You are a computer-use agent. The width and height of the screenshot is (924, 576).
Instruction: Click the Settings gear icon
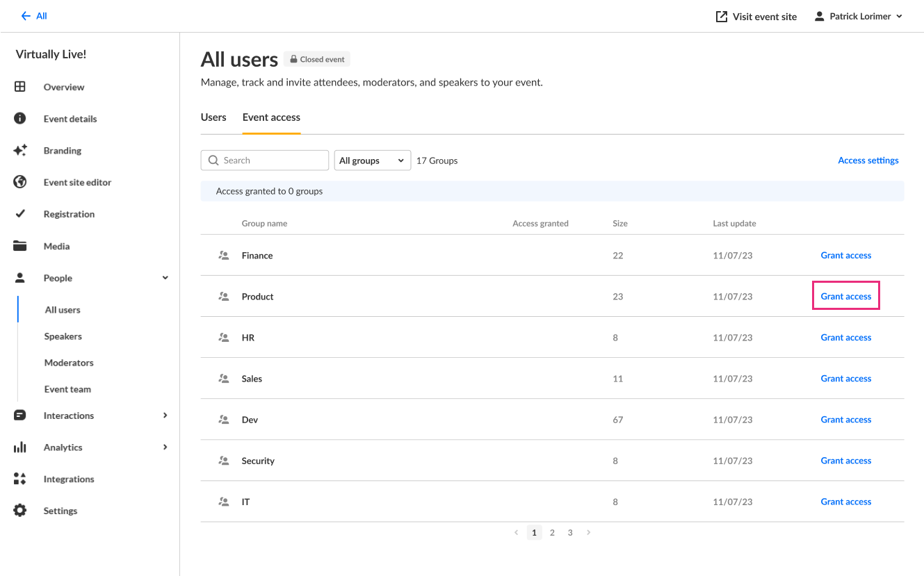point(20,511)
